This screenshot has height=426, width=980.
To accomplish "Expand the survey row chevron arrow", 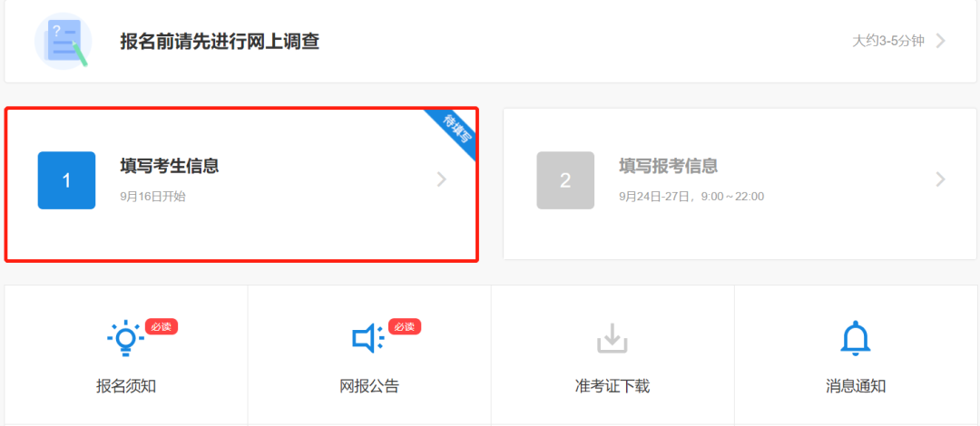I will click(x=940, y=41).
